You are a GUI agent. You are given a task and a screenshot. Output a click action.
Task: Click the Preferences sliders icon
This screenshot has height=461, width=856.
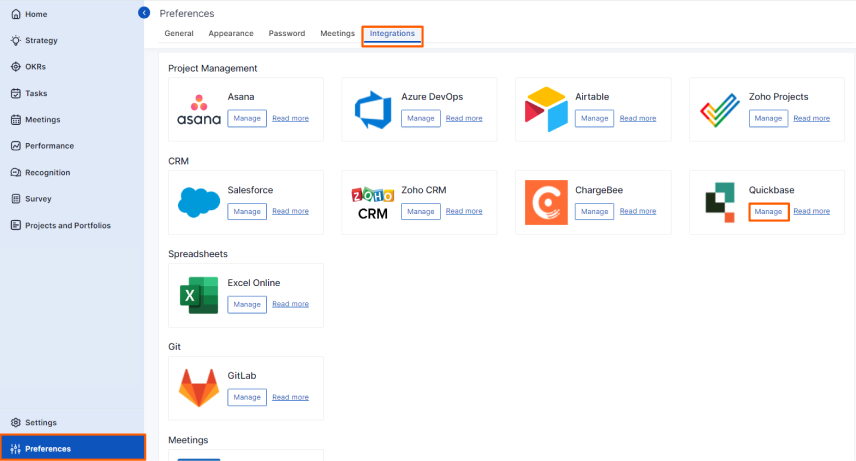point(16,449)
